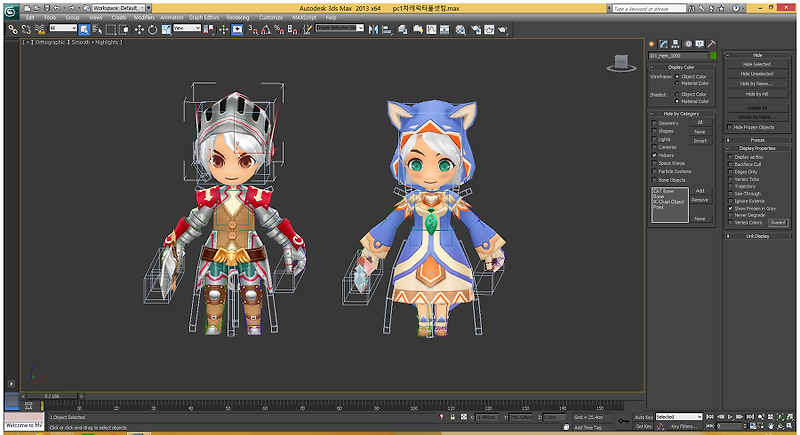Click the time slider frame 0/196 handle
The height and width of the screenshot is (435, 800).
point(52,396)
